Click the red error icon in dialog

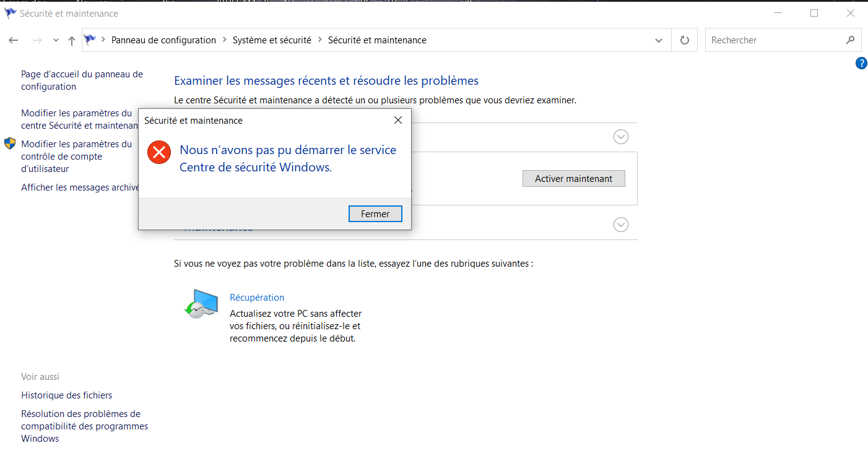coord(159,152)
